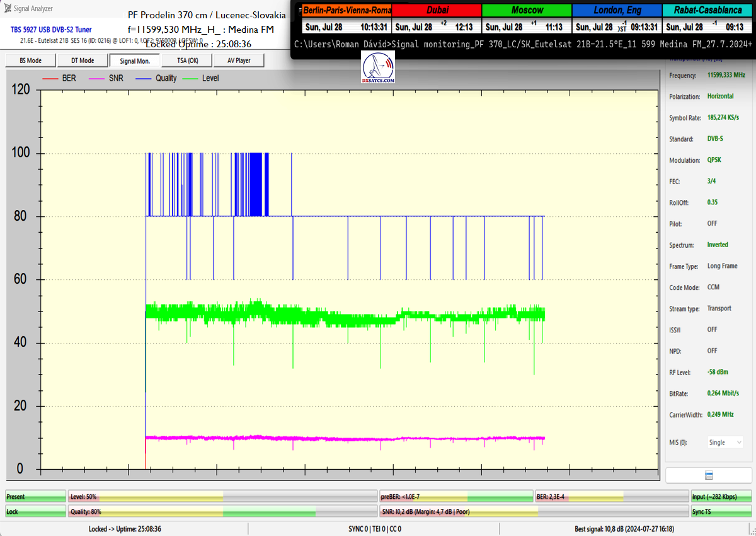Click the Present status indicator
Screen dimensions: 756x536
[35, 497]
